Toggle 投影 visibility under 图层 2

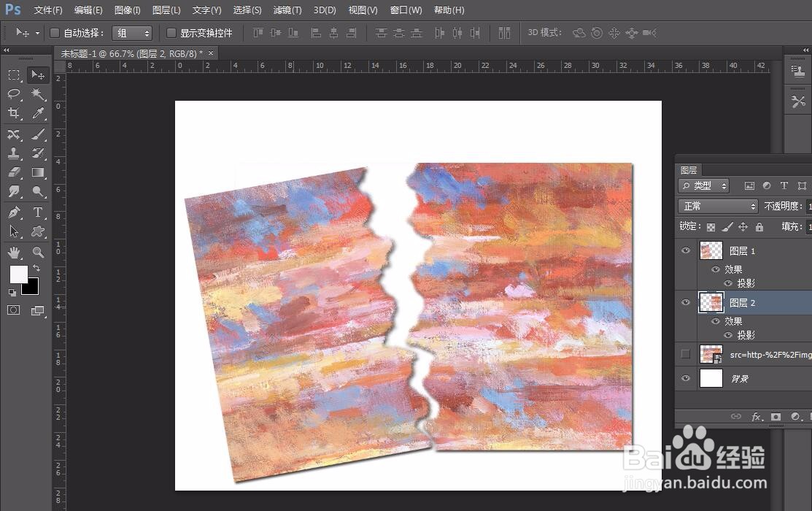point(728,335)
